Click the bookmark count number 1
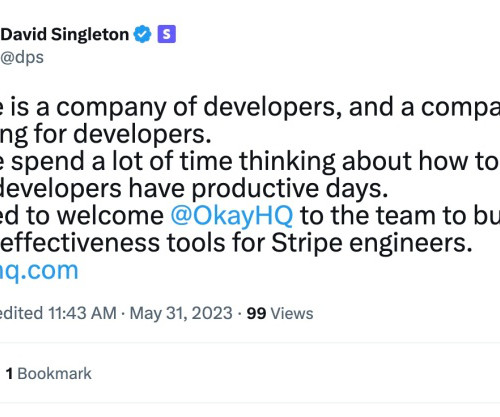This screenshot has height=417, width=500. tap(9, 374)
